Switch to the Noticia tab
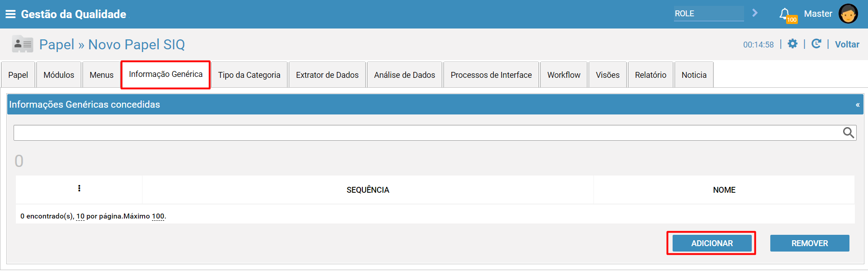The width and height of the screenshot is (868, 271). point(694,75)
